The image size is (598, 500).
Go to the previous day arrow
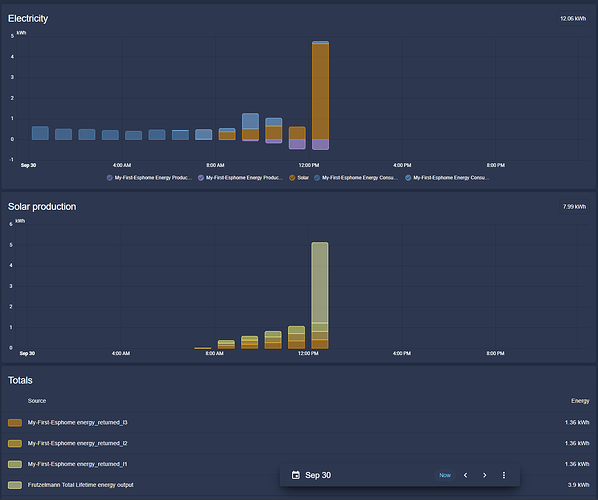tap(465, 475)
